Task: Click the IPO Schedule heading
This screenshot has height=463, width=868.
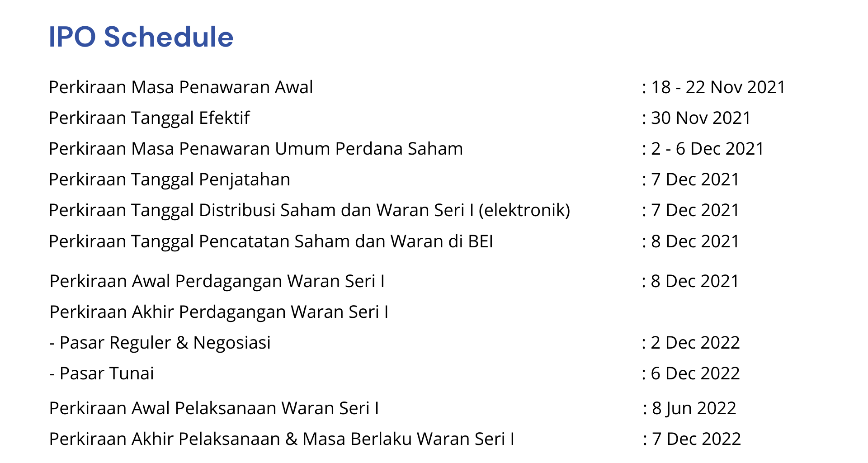Action: tap(141, 37)
